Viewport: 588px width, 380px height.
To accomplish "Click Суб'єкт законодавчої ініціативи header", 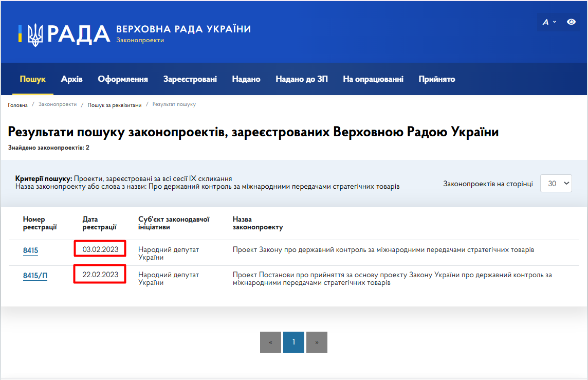I will click(x=174, y=223).
